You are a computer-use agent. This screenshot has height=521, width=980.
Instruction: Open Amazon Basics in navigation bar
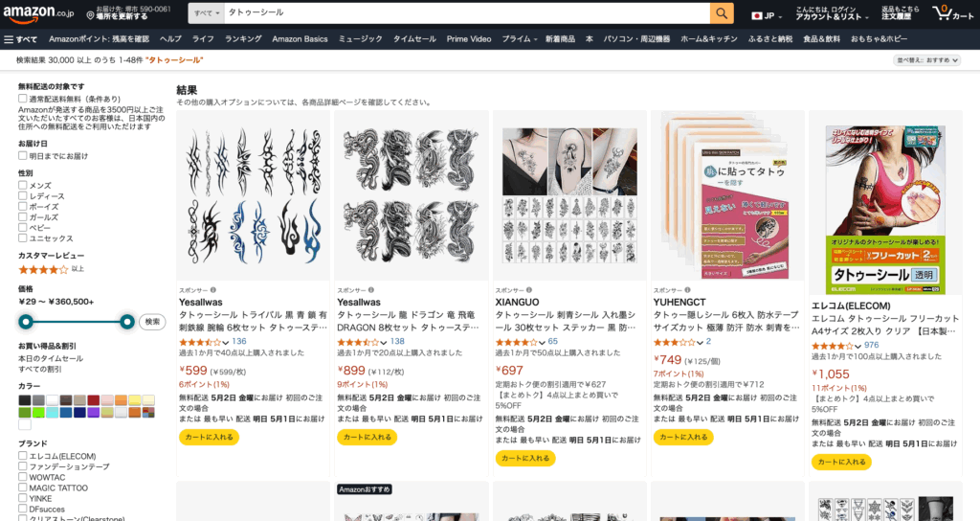(300, 38)
